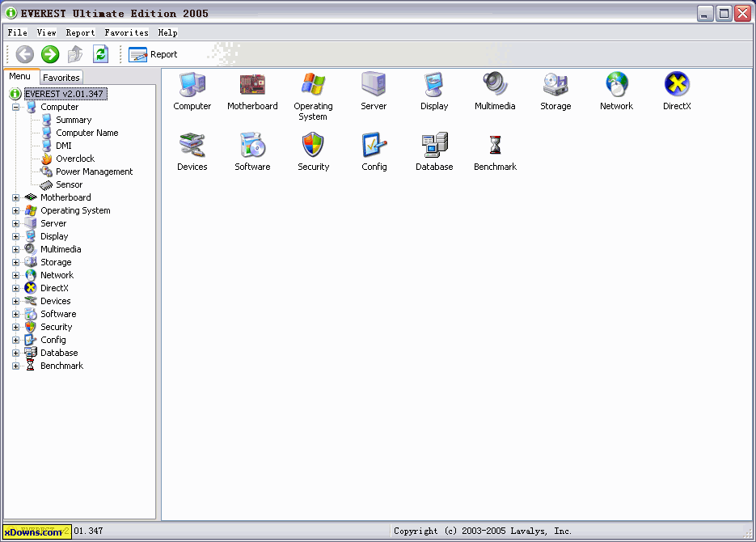Expand the Software tree node
The image size is (756, 542).
click(x=16, y=315)
